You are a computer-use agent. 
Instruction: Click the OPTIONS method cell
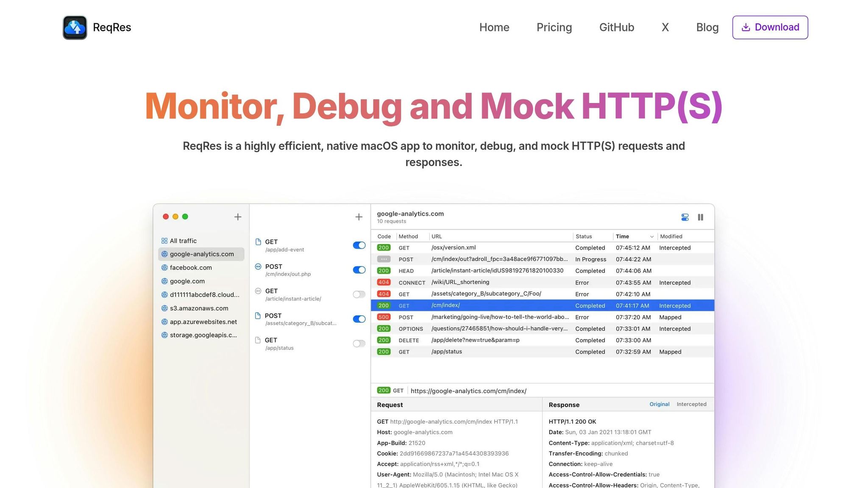(411, 329)
